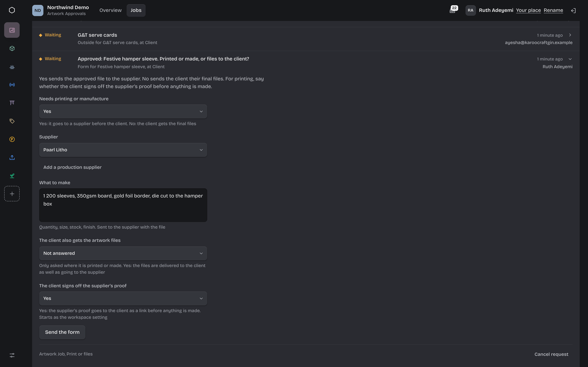Open the inbox with 22 notifications

pos(453,10)
